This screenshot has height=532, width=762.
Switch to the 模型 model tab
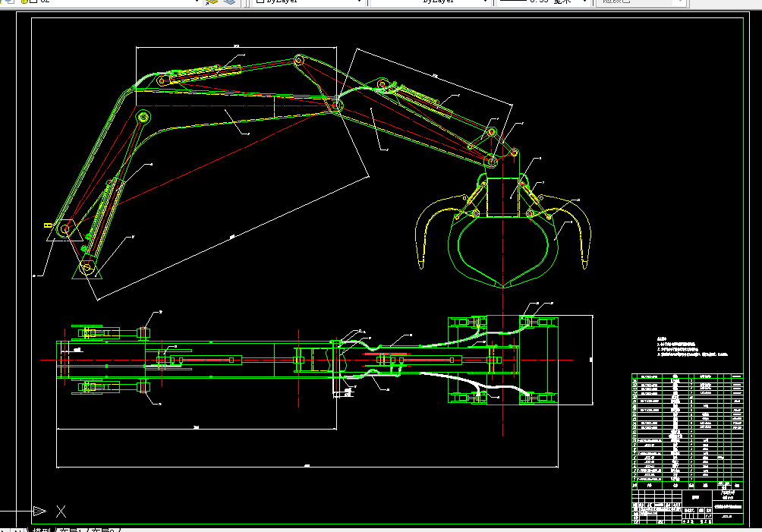pyautogui.click(x=42, y=530)
